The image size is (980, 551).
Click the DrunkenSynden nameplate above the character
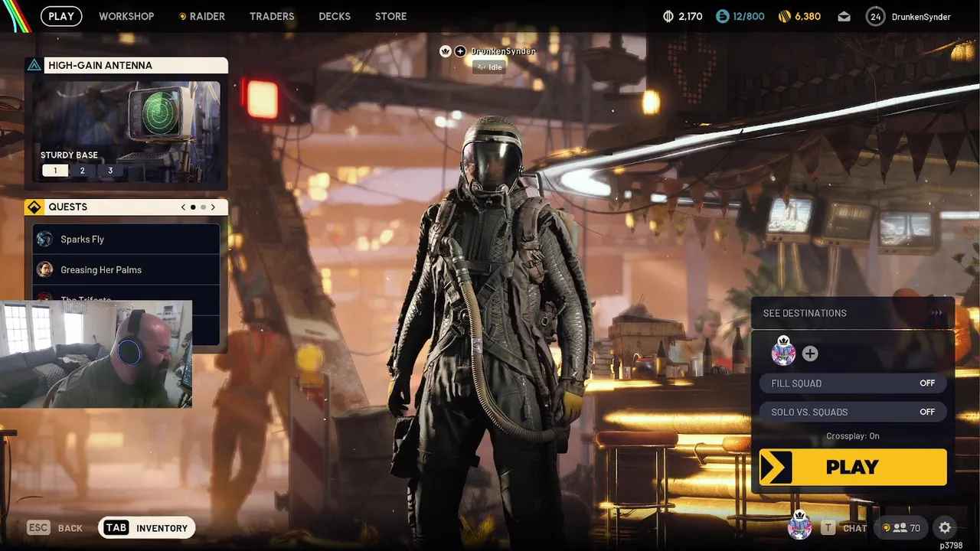tap(503, 51)
